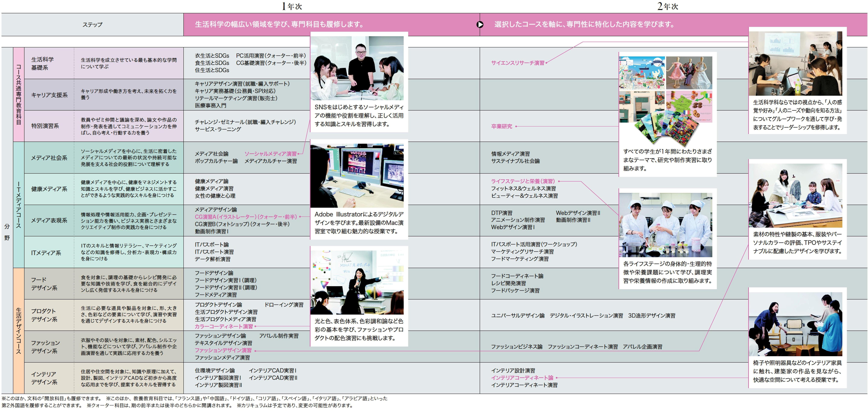The height and width of the screenshot is (411, 868).
Task: Click the 'メディア社会系' row label
Action: [x=49, y=158]
